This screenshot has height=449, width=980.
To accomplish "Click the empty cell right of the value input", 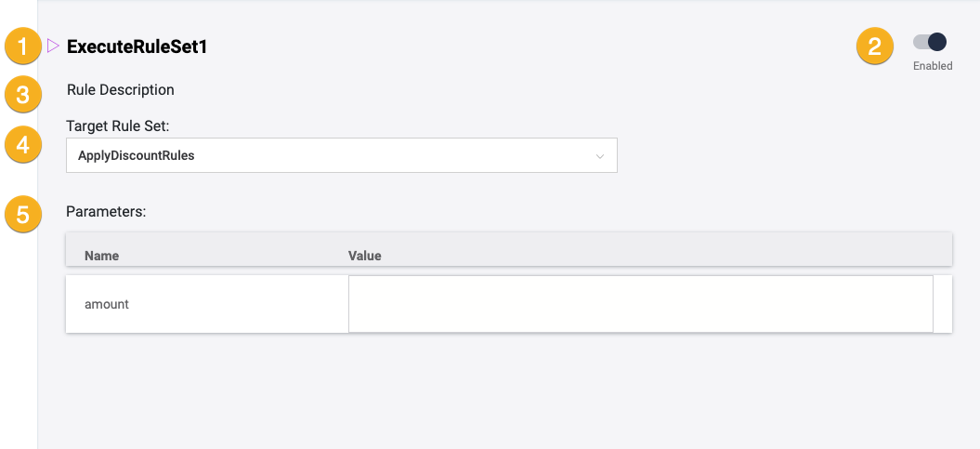I will (943, 304).
